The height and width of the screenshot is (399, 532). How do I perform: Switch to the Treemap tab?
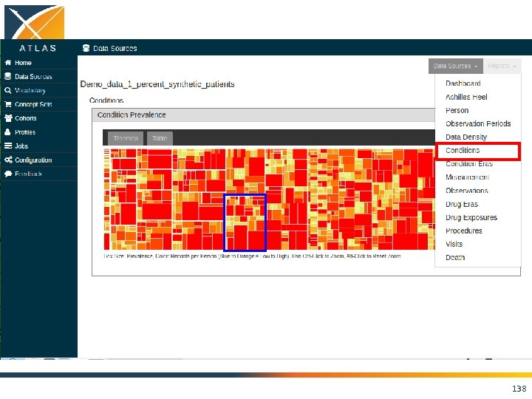point(126,138)
